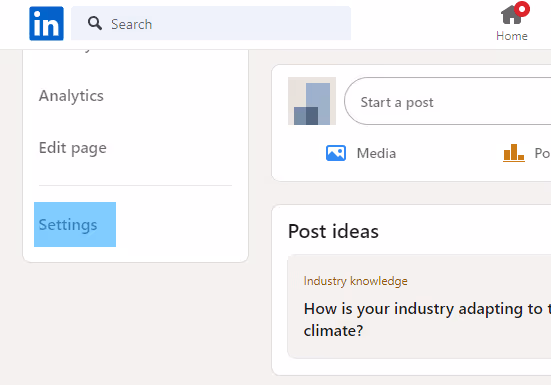Open the industry adapting post idea
This screenshot has height=385, width=551.
click(419, 306)
